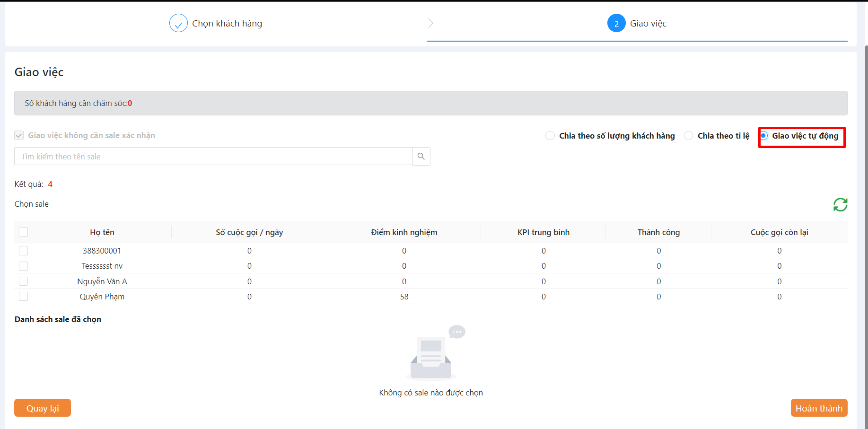Click the Hoàn thành button
Image resolution: width=868 pixels, height=429 pixels.
[819, 408]
